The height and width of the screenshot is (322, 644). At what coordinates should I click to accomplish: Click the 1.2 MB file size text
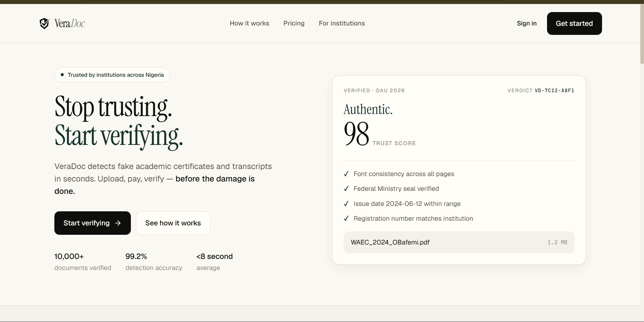pos(557,242)
